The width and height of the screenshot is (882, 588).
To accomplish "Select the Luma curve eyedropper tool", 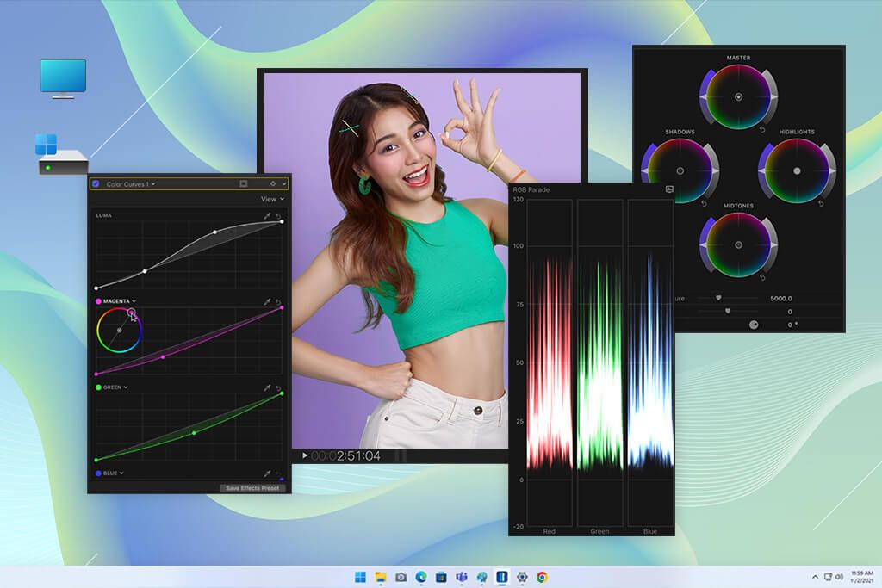I will (267, 215).
